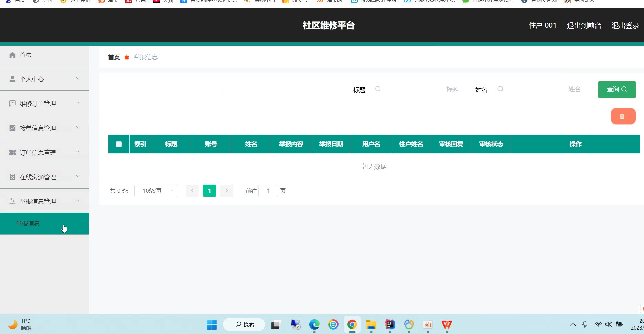Collapse 举报信息管理 using its chevron arrow

click(x=78, y=201)
